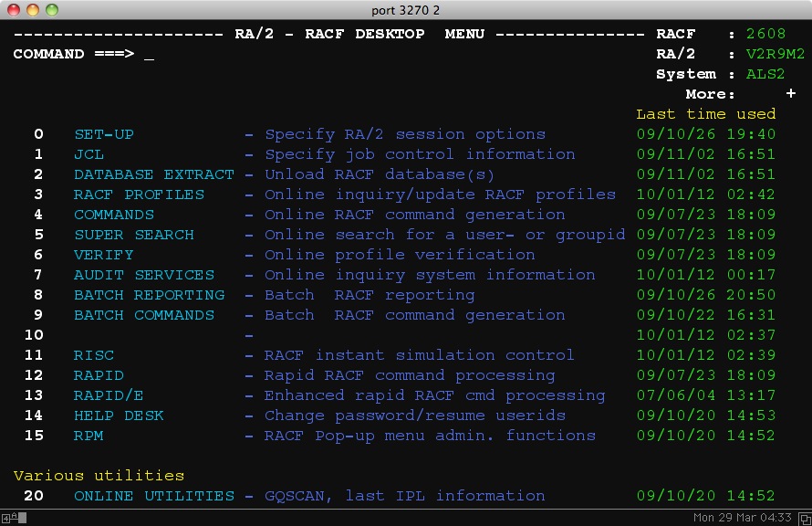Click the window icon in bottom-right status bar
The width and height of the screenshot is (812, 526).
point(805,518)
